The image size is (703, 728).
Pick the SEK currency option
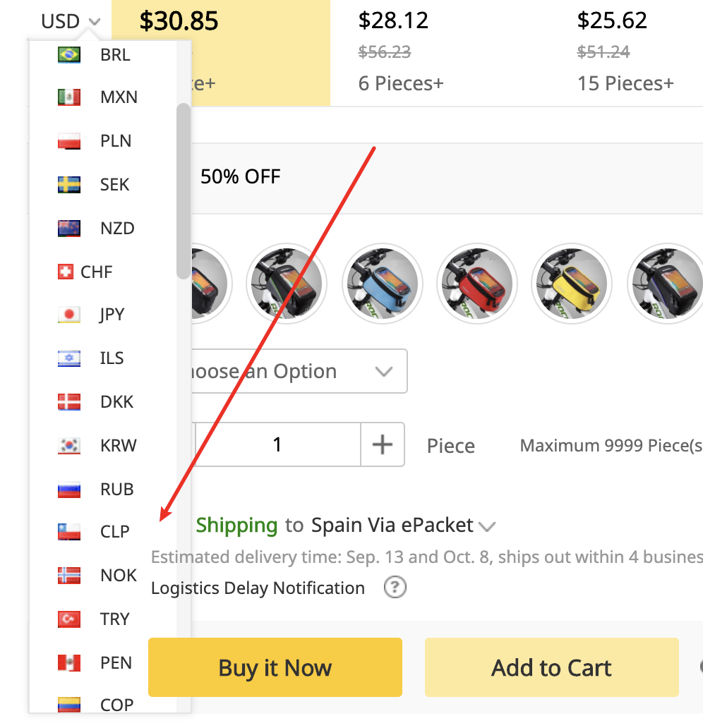pos(115,185)
